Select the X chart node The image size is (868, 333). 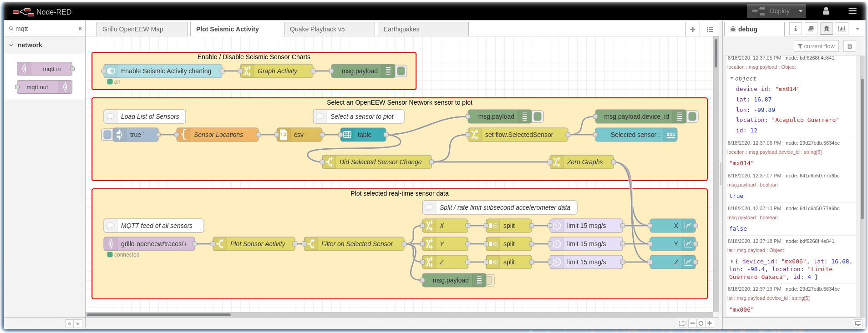coord(673,226)
